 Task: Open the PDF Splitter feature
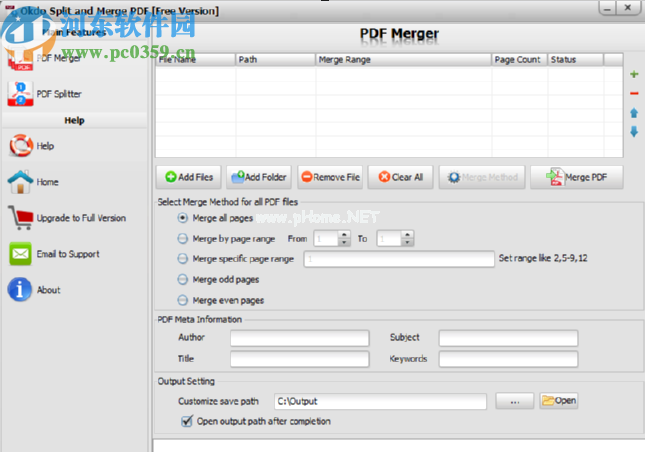(x=44, y=94)
